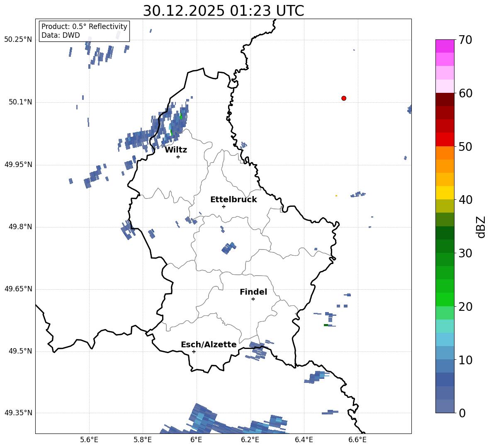Click the 50.1°N latitude label
491x448 pixels.
[20, 102]
